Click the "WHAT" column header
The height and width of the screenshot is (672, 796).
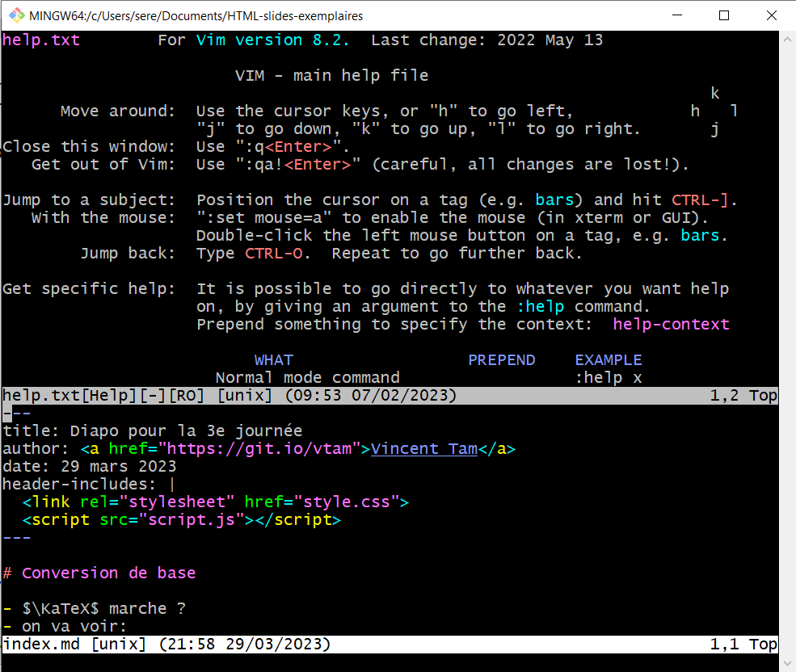[273, 360]
